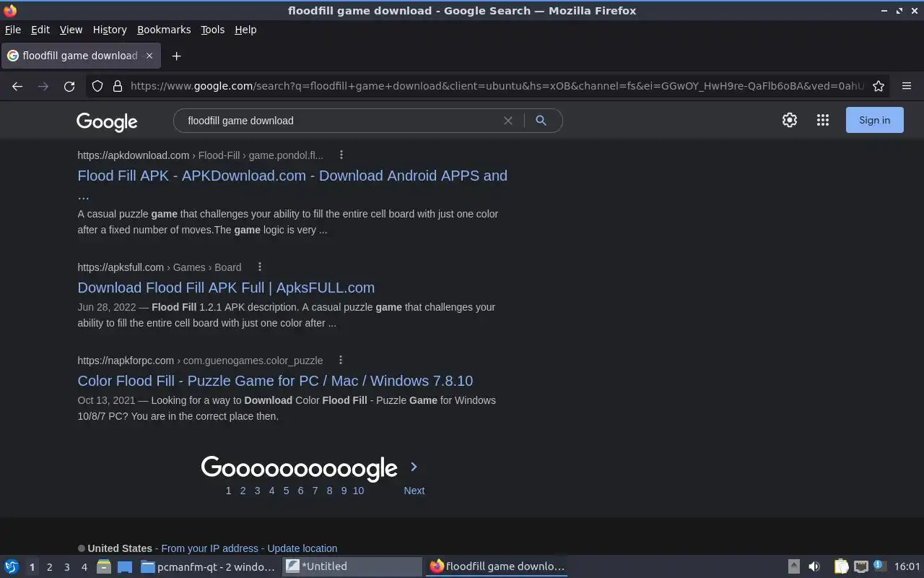Viewport: 924px width, 578px height.
Task: Open the Help menu
Action: tap(245, 30)
